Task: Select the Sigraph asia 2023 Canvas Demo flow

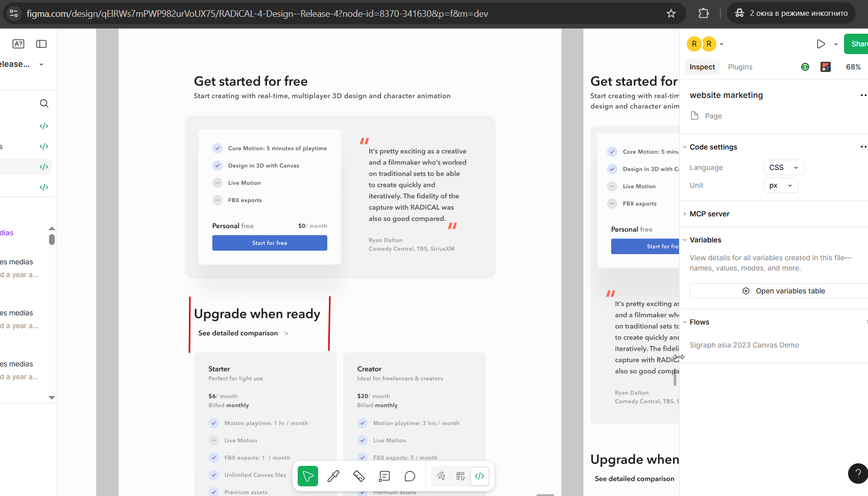Action: [744, 345]
